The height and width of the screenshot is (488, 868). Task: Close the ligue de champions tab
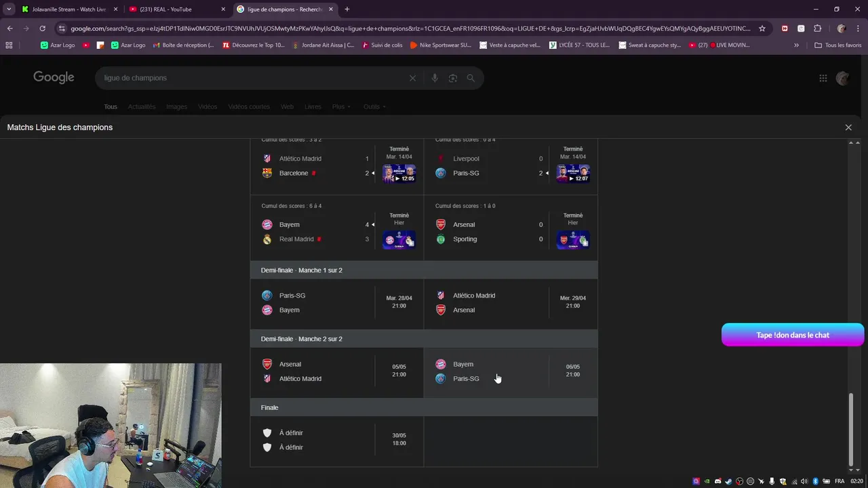pos(331,9)
